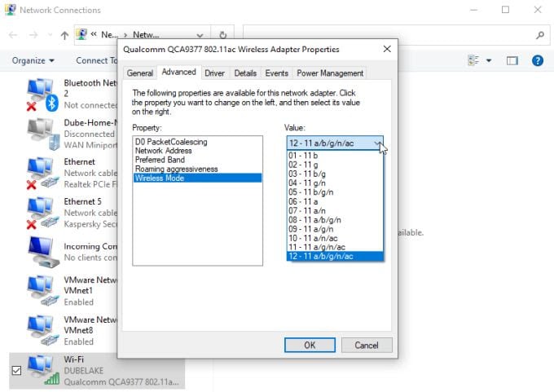Select the Network Address property
Image resolution: width=554 pixels, height=392 pixels.
tap(197, 151)
